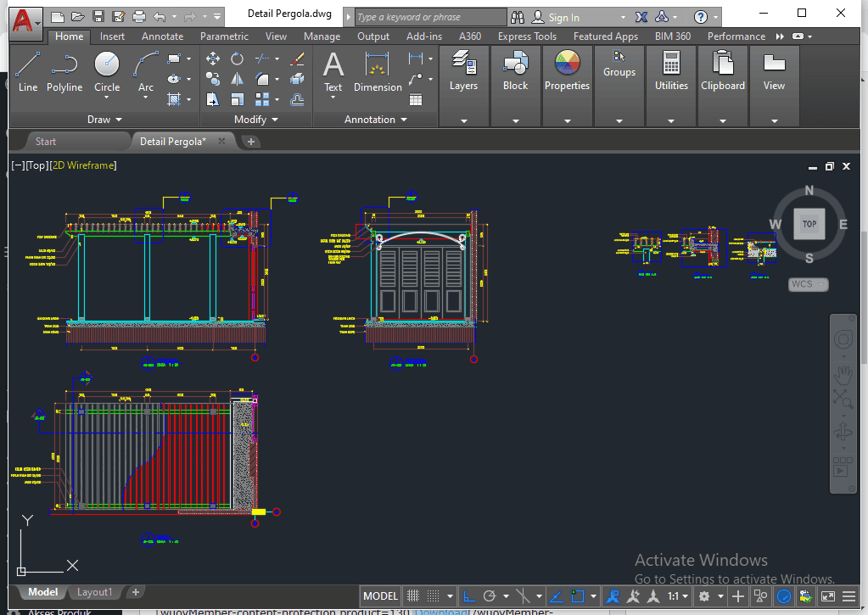The height and width of the screenshot is (615, 868).
Task: Click the MODEL space button in status bar
Action: point(380,596)
